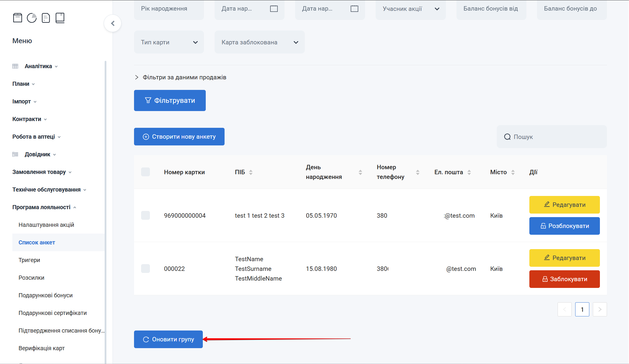Check the row for card 969000000004

pyautogui.click(x=145, y=215)
